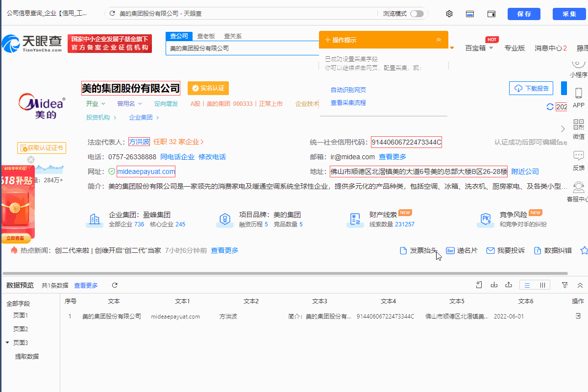Click the 自动识别网页 link
Viewport: 588px width, 392px height.
(348, 90)
